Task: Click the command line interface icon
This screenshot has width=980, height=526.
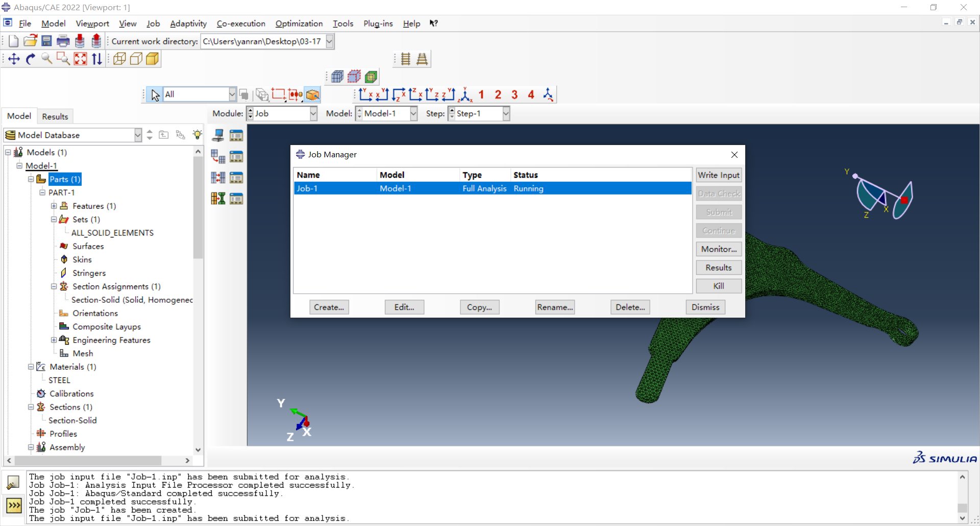Action: tap(14, 506)
